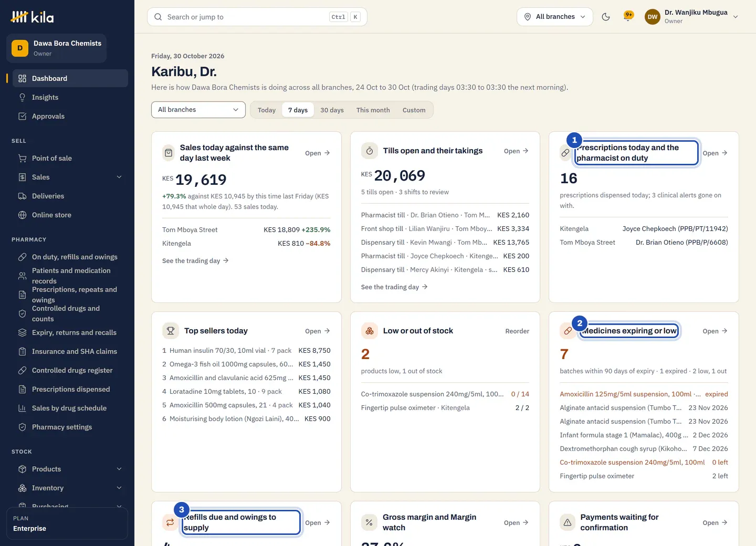
Task: Expand the Sales submenu chevron
Action: click(119, 177)
